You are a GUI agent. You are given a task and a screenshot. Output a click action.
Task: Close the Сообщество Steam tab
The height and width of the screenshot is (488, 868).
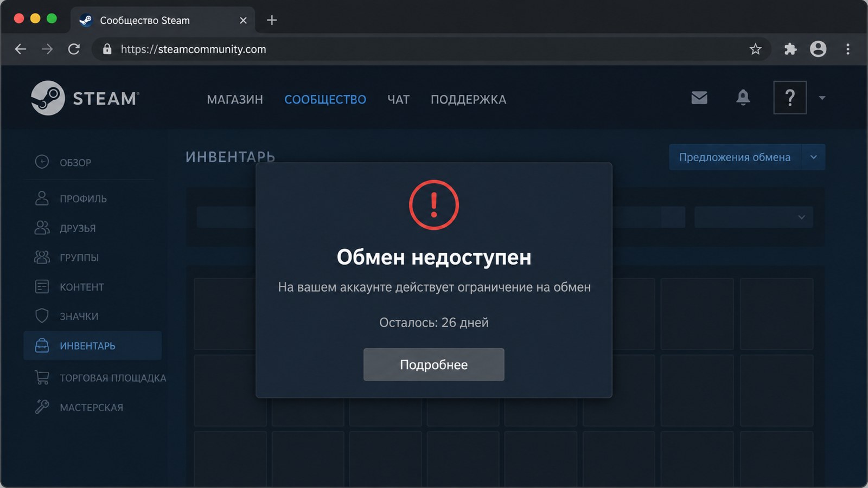coord(243,21)
